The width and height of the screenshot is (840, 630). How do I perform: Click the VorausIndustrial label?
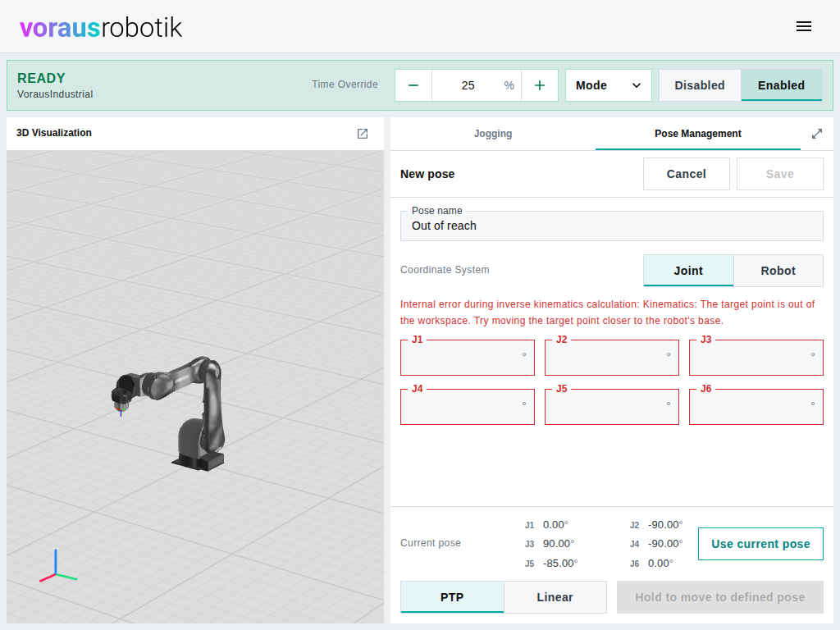55,94
